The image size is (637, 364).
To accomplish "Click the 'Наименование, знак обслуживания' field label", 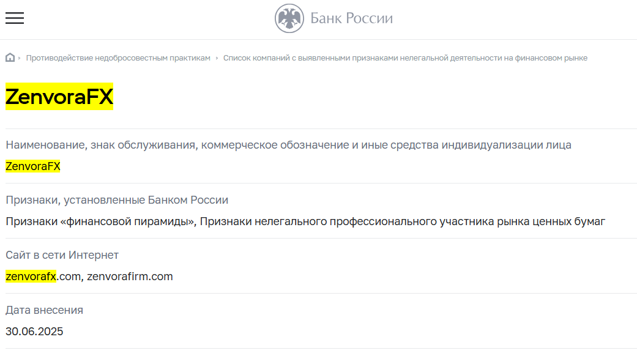I will click(288, 145).
